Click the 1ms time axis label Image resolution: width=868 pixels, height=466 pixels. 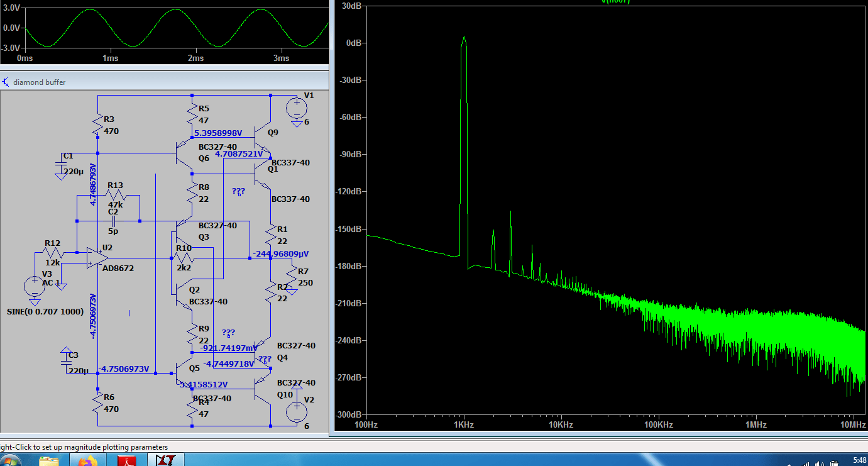110,58
